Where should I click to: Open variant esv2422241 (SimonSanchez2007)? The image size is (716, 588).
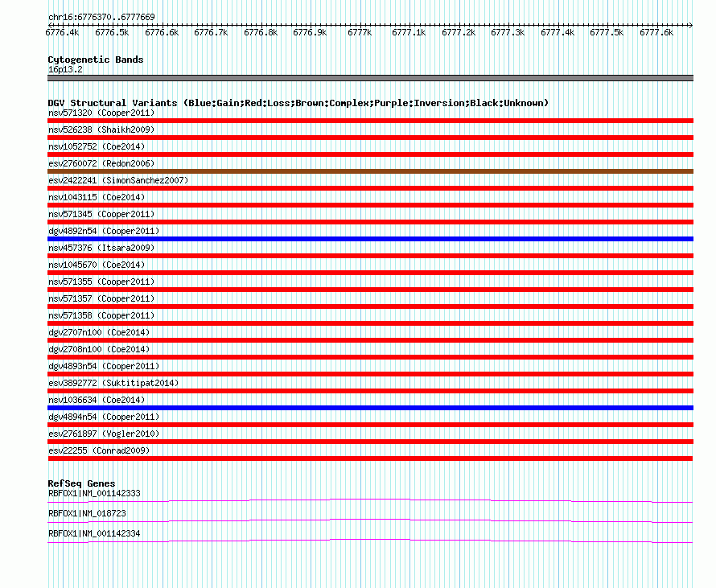[118, 180]
